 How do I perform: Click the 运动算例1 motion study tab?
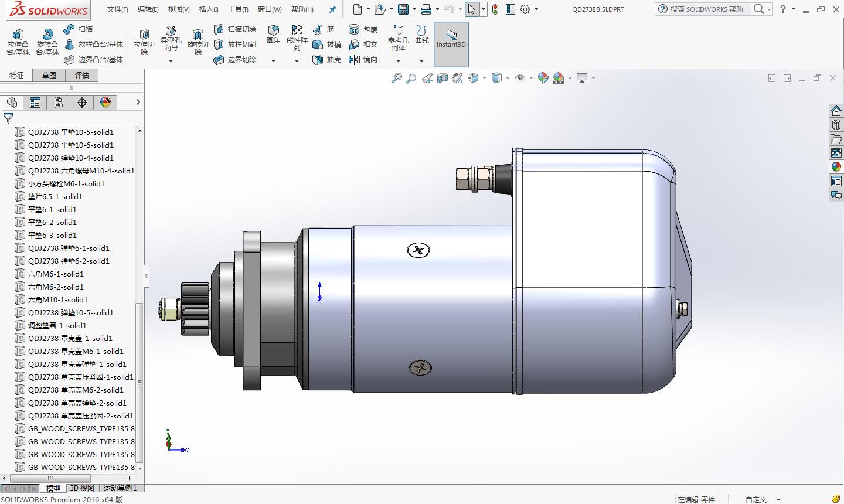120,488
